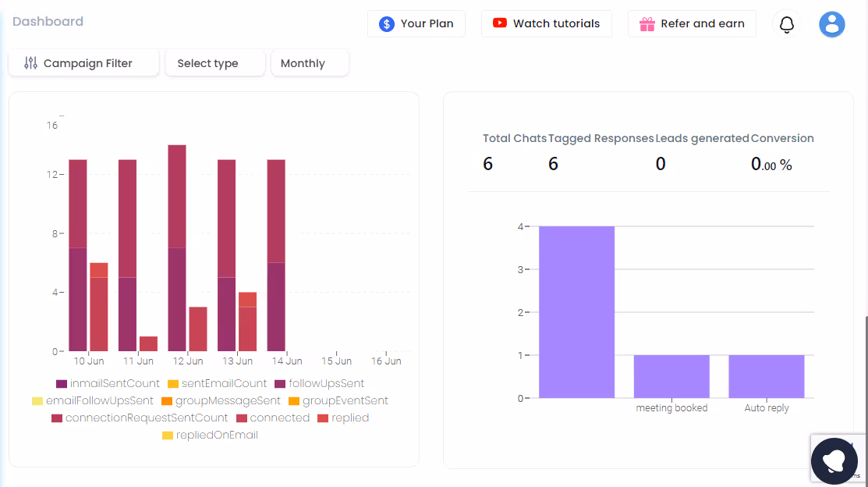Open the chat support bubble
This screenshot has height=487, width=868.
(834, 460)
